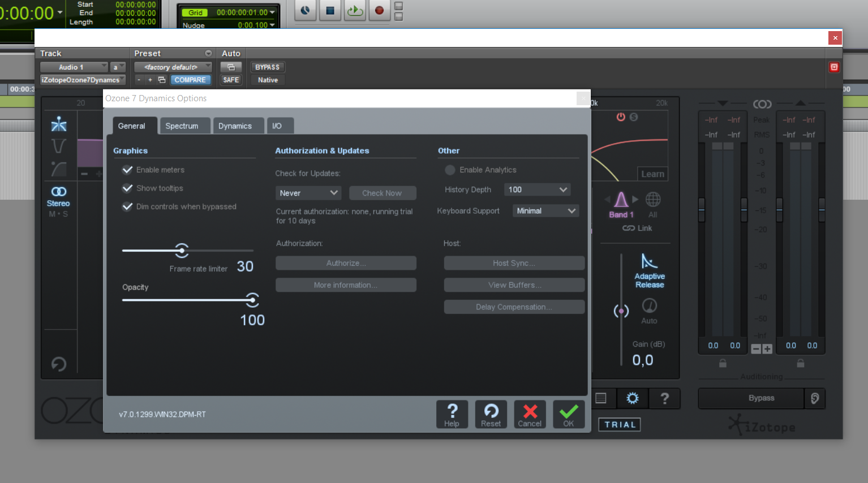Toggle the SAFE automation button
868x483 pixels.
tap(231, 80)
